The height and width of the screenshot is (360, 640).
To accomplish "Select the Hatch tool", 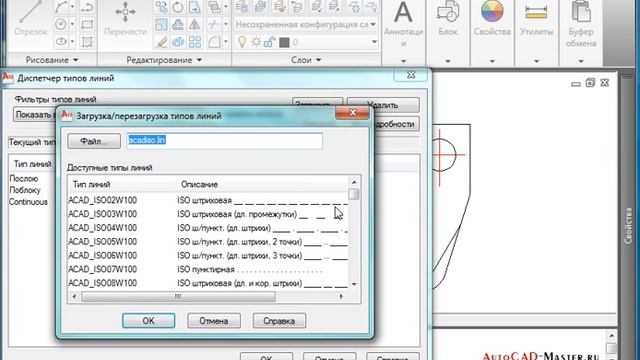I will tap(87, 41).
